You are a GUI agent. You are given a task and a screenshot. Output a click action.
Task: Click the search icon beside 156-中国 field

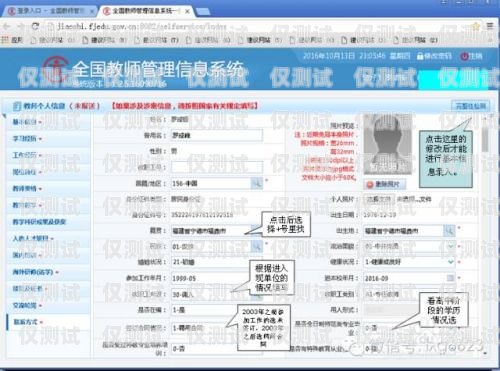[x=257, y=183]
